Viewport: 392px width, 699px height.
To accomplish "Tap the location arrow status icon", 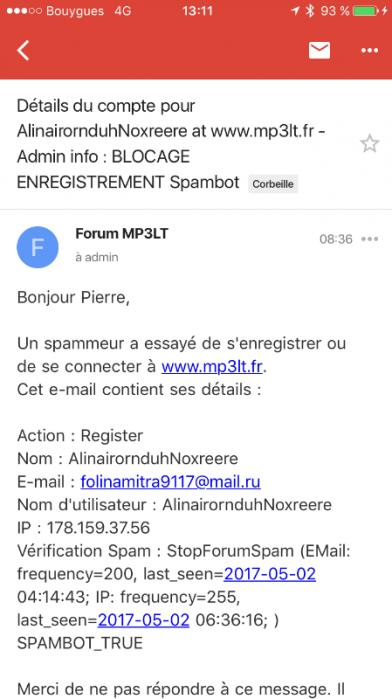I will coord(295,11).
